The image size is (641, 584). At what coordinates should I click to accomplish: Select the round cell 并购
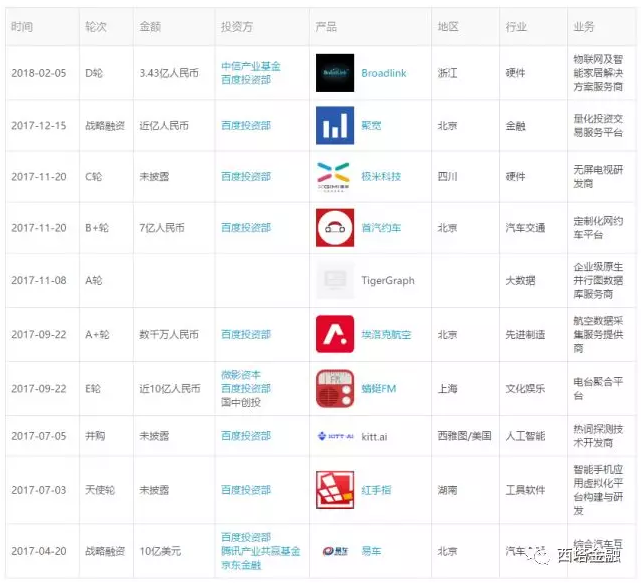(x=95, y=436)
